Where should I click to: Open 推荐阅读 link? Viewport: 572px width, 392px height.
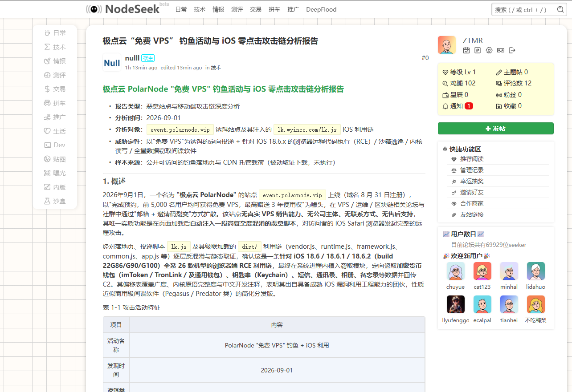click(x=472, y=159)
